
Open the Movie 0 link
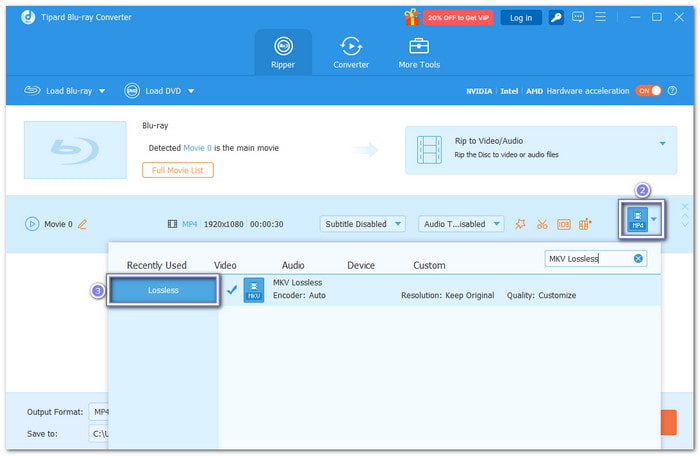pos(197,148)
